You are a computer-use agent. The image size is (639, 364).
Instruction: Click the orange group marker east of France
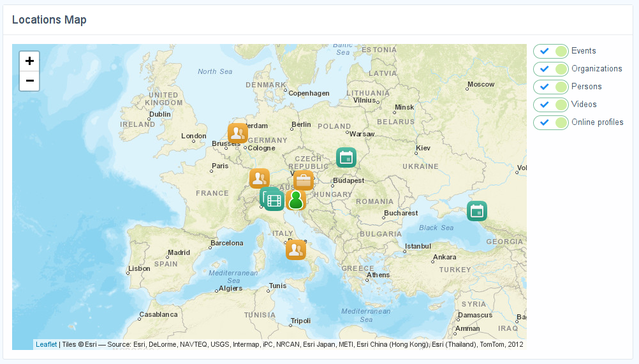tap(260, 178)
